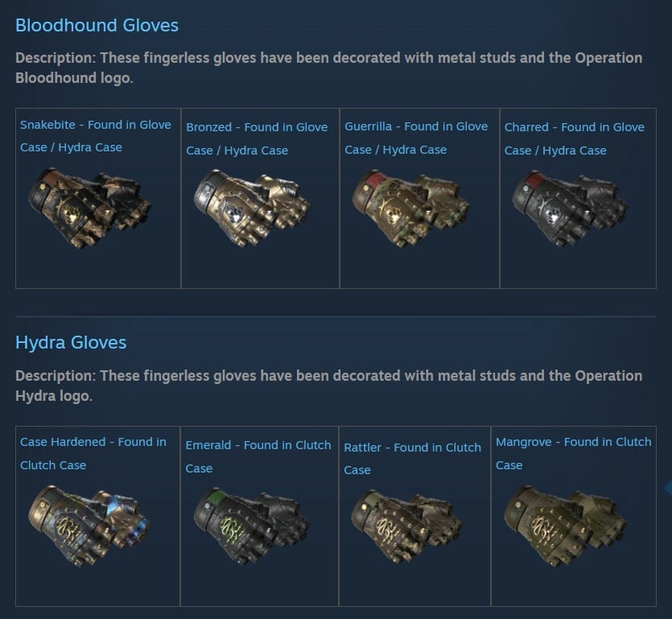
Task: Open the Charred - Found in Glove Case link
Action: tap(575, 138)
